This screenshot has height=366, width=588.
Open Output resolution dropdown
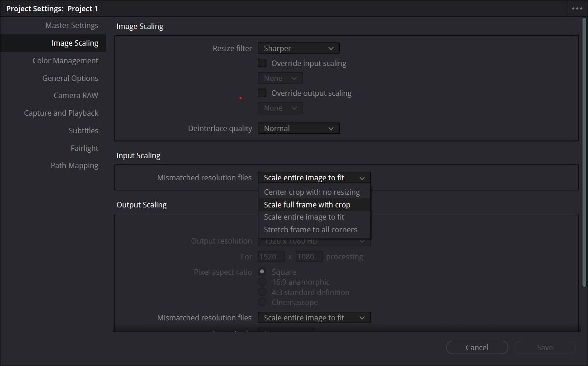[314, 241]
